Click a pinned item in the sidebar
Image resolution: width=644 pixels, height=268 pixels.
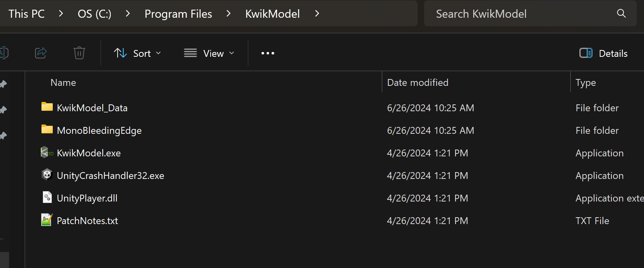point(3,109)
